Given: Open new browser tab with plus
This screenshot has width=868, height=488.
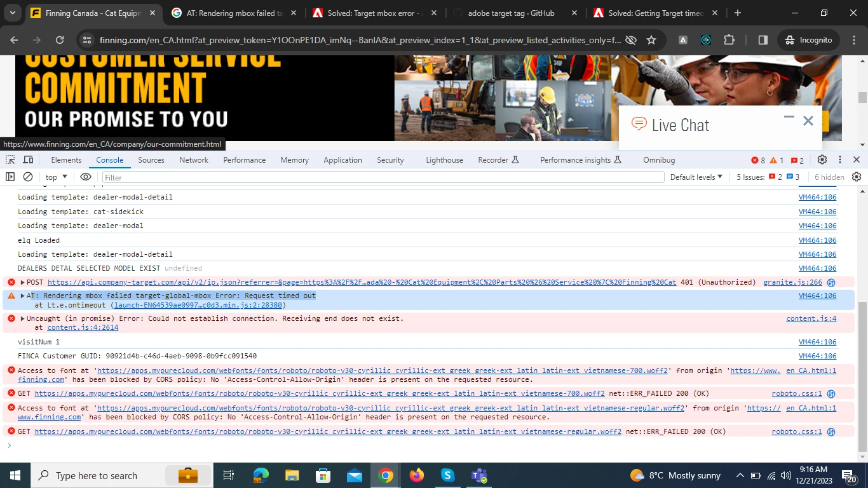Looking at the screenshot, I should pos(737,13).
